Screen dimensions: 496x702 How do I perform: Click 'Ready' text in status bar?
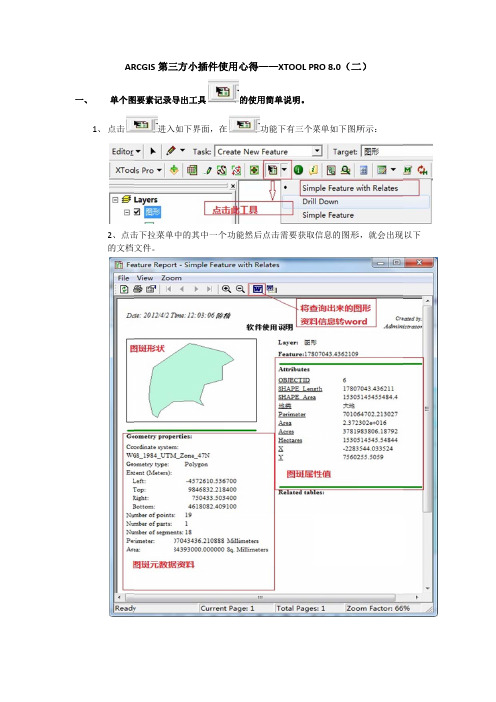click(x=125, y=608)
